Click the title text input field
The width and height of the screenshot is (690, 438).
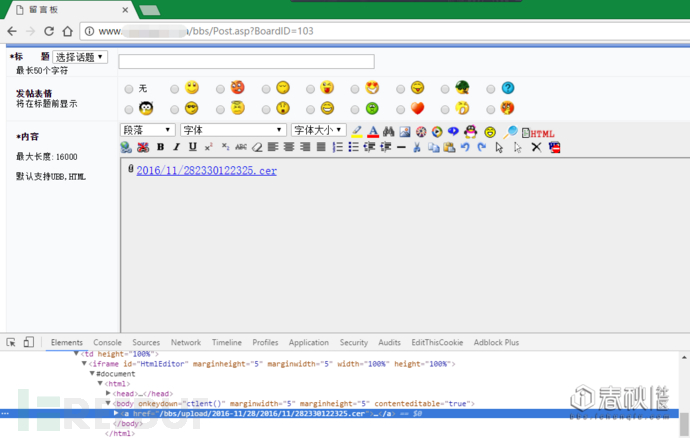click(x=246, y=62)
